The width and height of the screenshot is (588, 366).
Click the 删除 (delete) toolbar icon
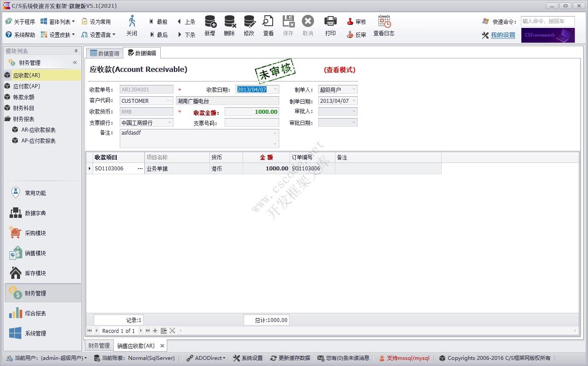click(x=230, y=26)
